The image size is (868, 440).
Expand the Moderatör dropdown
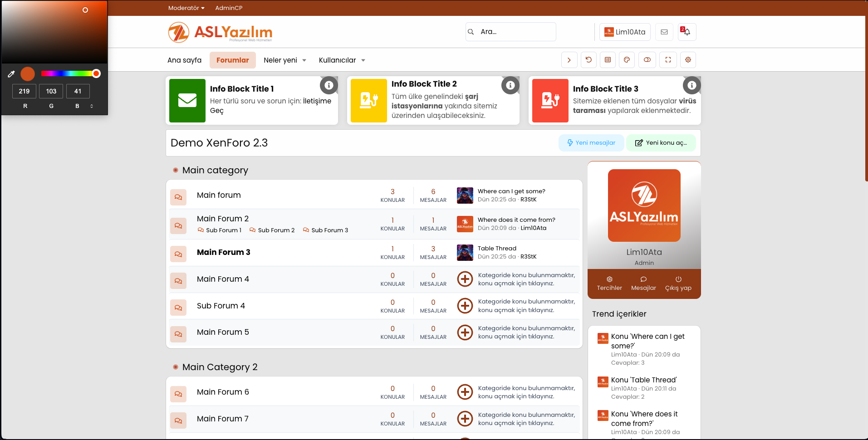(186, 8)
